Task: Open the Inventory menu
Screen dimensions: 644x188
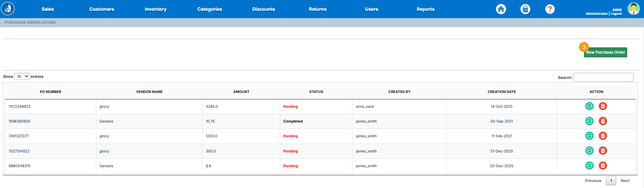Action: 155,9
